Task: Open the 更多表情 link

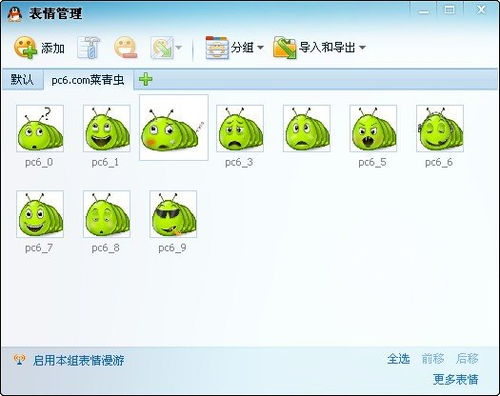Action: click(455, 379)
